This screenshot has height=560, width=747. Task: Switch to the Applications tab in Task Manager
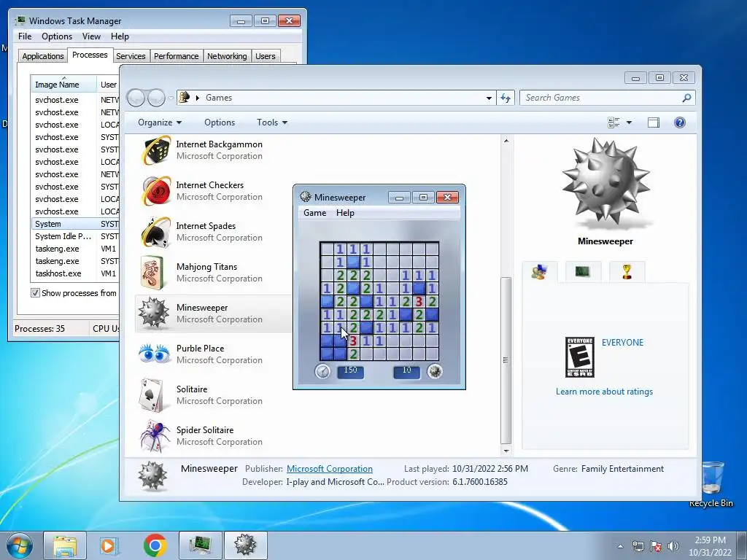[x=43, y=56]
